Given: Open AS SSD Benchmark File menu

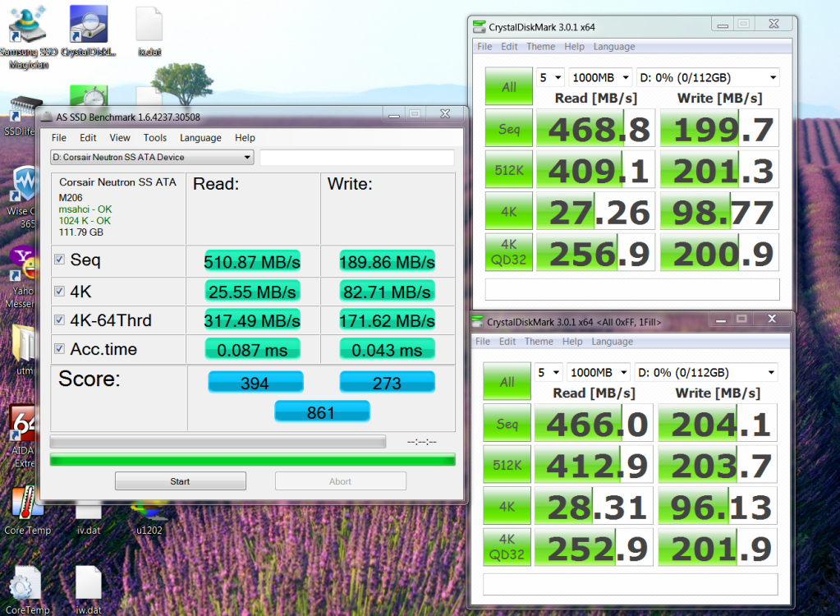Looking at the screenshot, I should click(59, 138).
